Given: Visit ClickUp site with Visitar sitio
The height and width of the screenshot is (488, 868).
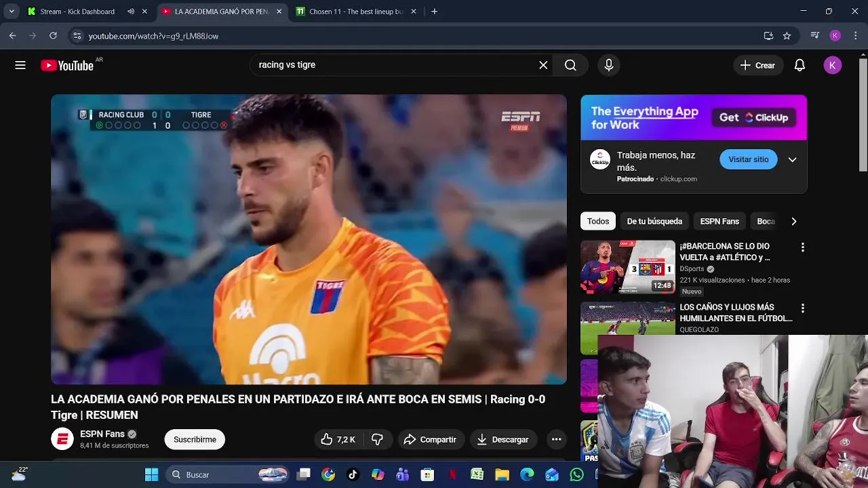Looking at the screenshot, I should click(x=749, y=159).
